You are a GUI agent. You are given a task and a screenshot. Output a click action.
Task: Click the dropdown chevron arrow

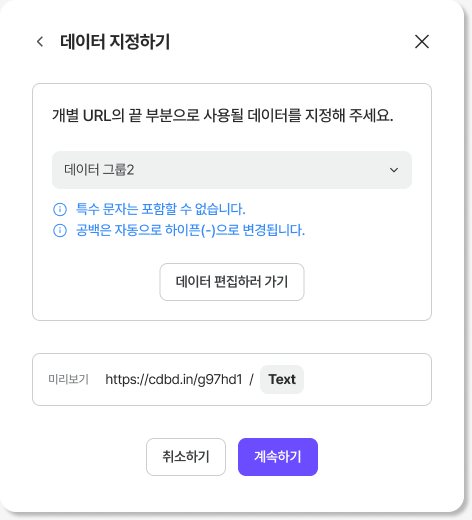pyautogui.click(x=394, y=170)
